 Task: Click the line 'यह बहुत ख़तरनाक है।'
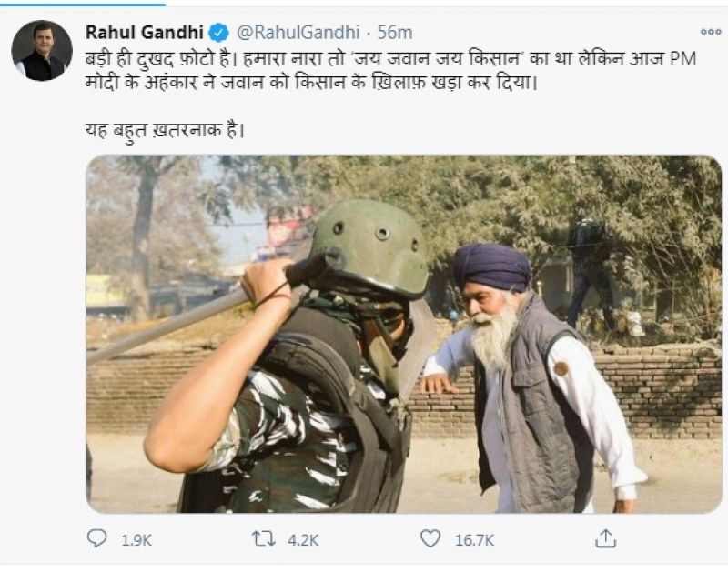158,128
